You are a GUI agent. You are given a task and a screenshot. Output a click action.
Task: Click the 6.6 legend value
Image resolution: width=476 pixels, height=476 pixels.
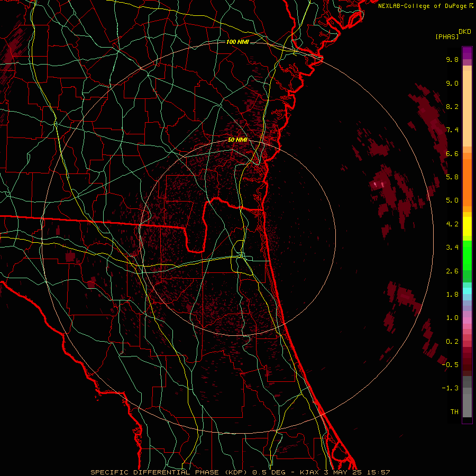[x=452, y=153]
